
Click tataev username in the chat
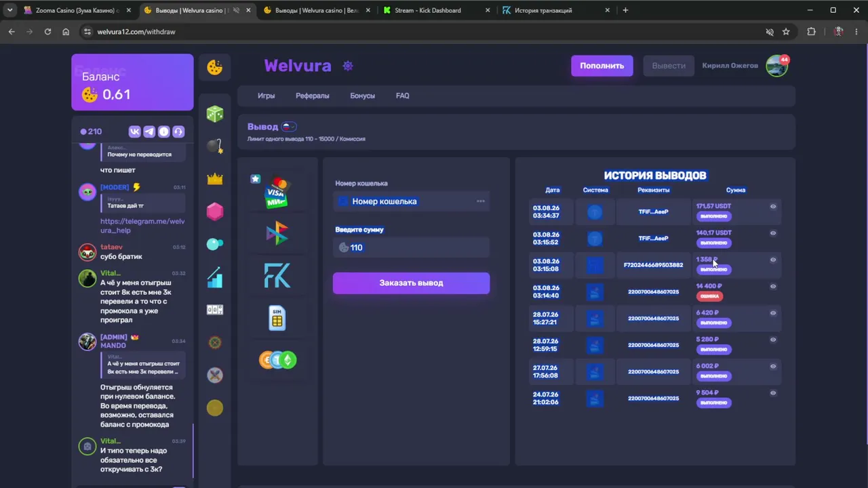coord(111,247)
